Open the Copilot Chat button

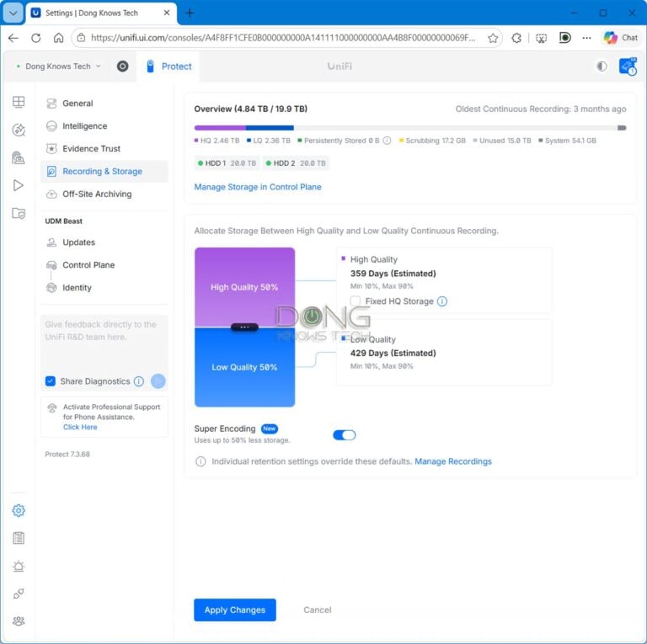621,38
